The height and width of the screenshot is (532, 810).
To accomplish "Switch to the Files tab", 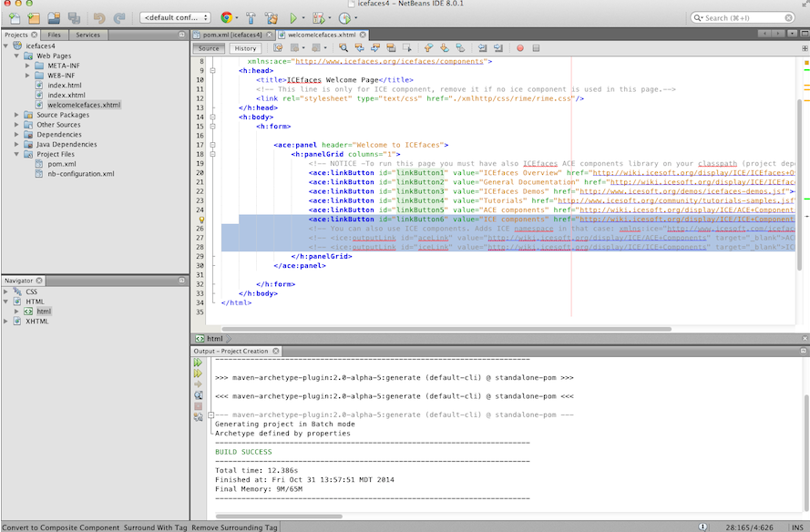I will click(54, 35).
